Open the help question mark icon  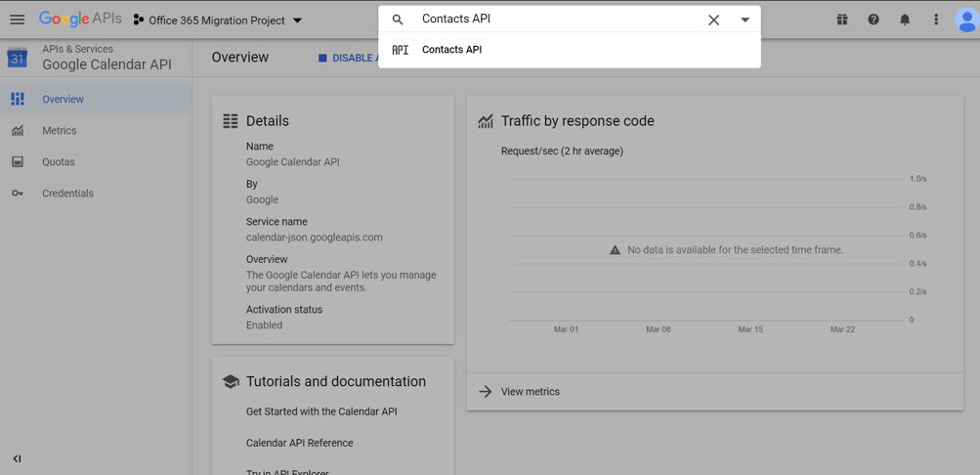point(873,20)
